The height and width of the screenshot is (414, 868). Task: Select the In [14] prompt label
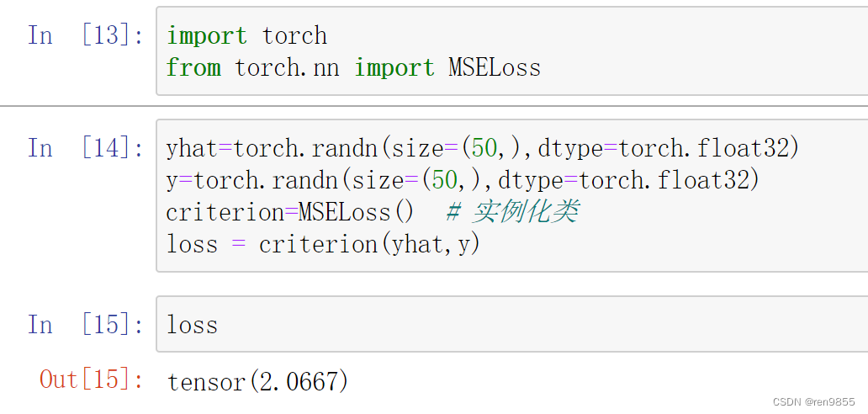[x=86, y=148]
